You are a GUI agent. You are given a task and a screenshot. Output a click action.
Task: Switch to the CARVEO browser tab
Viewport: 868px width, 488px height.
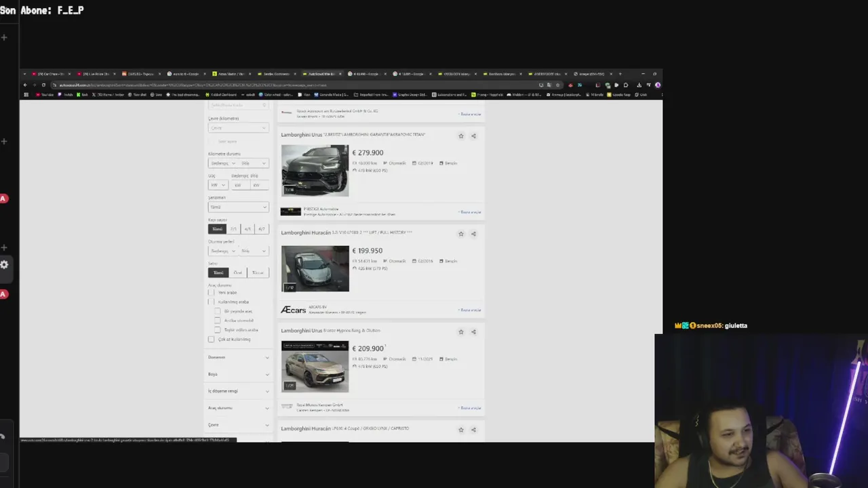(140, 73)
